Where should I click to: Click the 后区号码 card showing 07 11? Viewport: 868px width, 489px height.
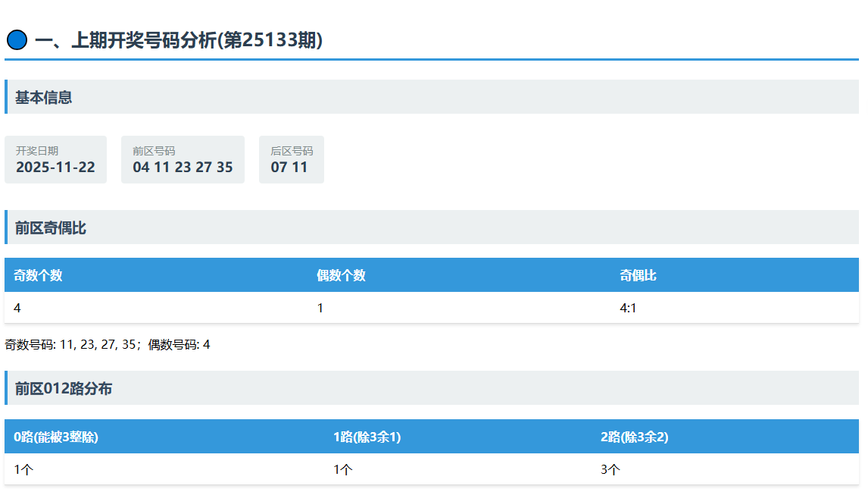[x=291, y=160]
